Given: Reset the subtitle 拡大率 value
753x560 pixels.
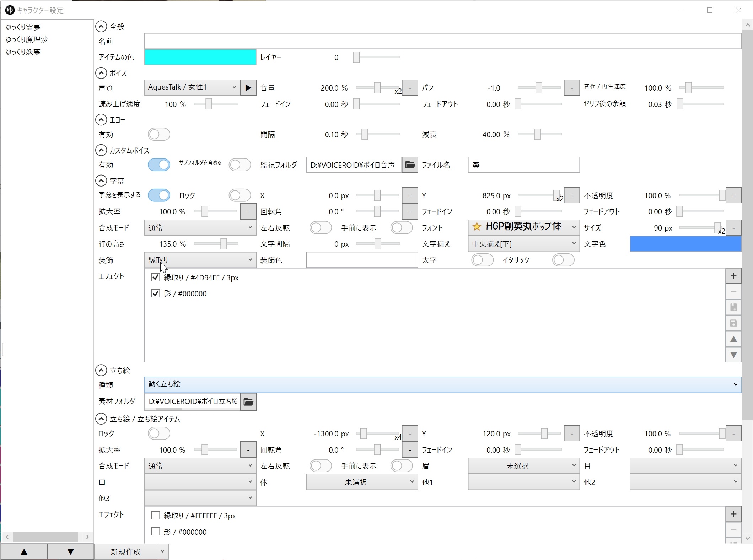Looking at the screenshot, I should (248, 212).
